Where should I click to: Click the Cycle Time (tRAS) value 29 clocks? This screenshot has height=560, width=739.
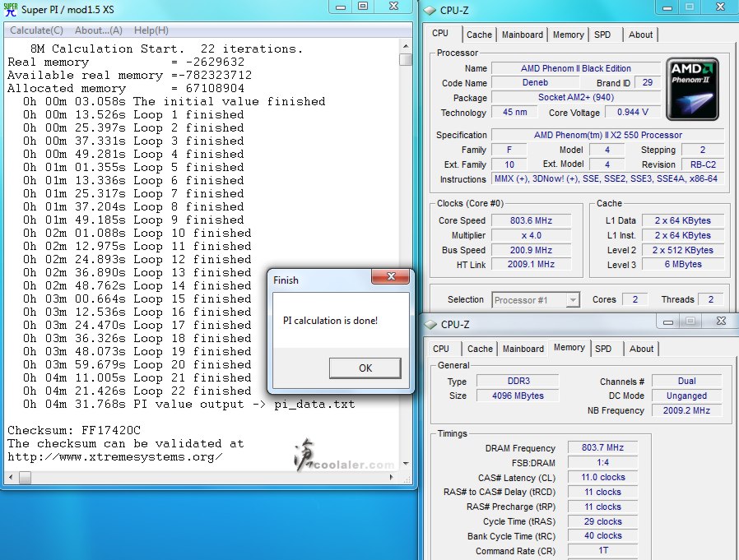click(x=602, y=521)
